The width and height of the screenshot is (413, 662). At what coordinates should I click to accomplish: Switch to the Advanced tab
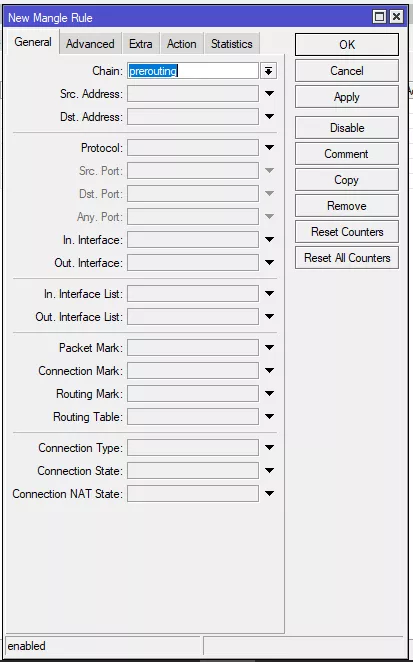pyautogui.click(x=90, y=44)
